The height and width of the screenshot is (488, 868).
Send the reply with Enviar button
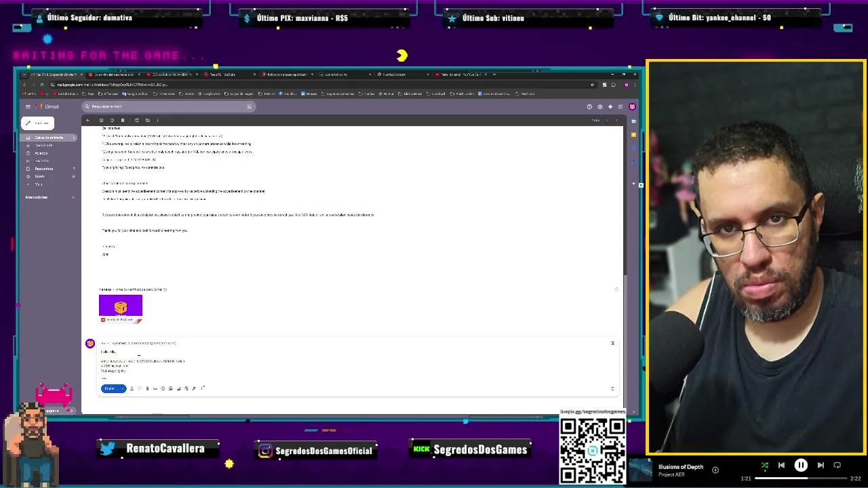(110, 388)
